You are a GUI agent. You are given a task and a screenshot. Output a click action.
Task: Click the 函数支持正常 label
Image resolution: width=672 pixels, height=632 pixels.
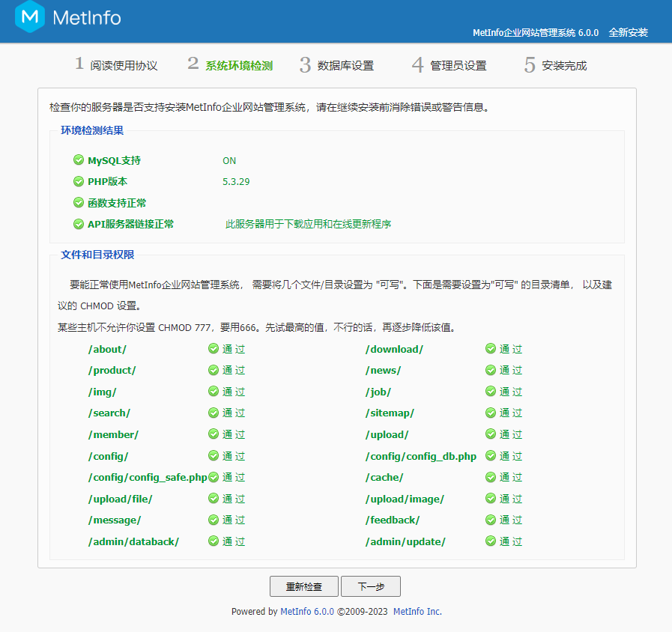117,203
